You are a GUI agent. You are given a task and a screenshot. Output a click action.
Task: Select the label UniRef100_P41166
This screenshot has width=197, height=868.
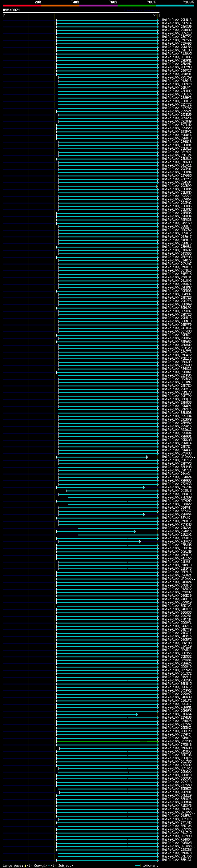click(x=177, y=558)
